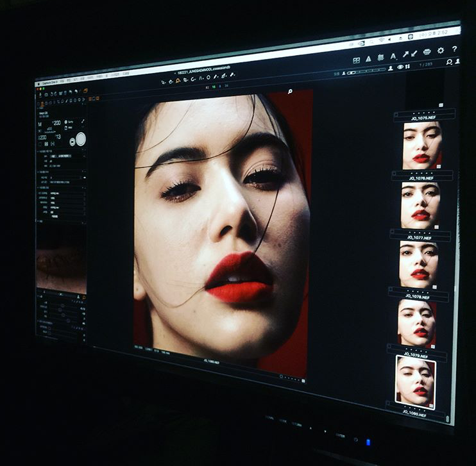The image size is (476, 466).
Task: Click the white balance picker in camera panel
Action: click(83, 121)
